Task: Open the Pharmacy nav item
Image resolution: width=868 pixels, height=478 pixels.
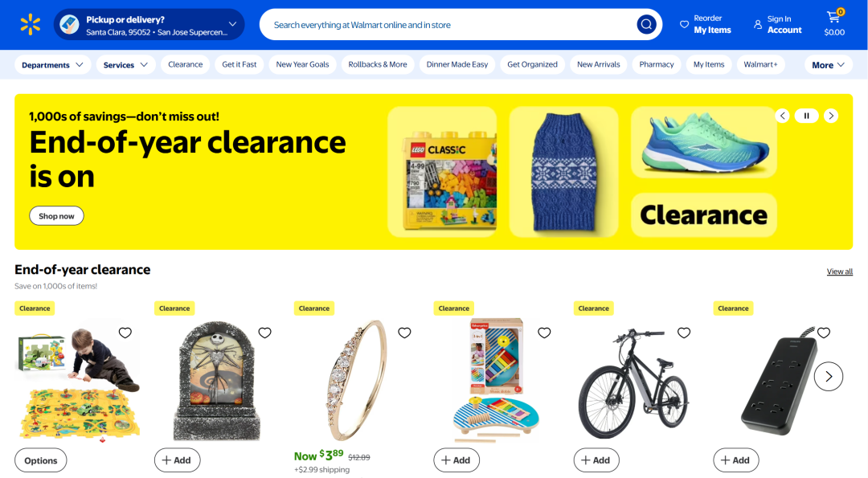Action: (657, 64)
